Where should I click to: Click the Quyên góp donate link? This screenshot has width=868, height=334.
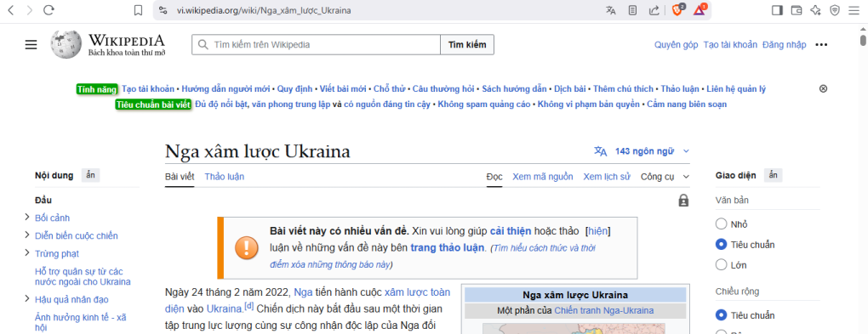tap(676, 45)
